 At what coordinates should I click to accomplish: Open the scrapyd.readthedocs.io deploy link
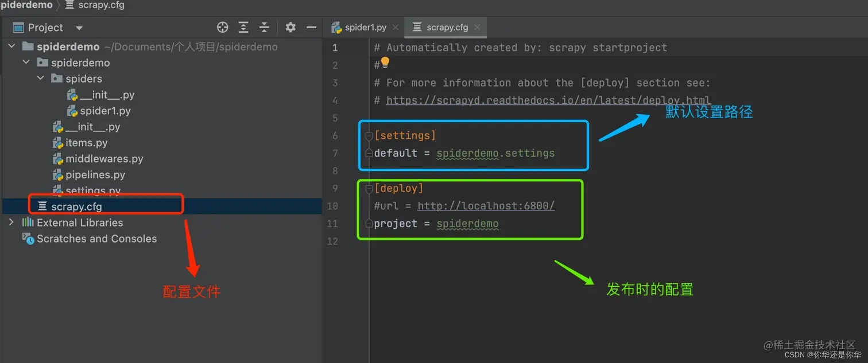(548, 100)
